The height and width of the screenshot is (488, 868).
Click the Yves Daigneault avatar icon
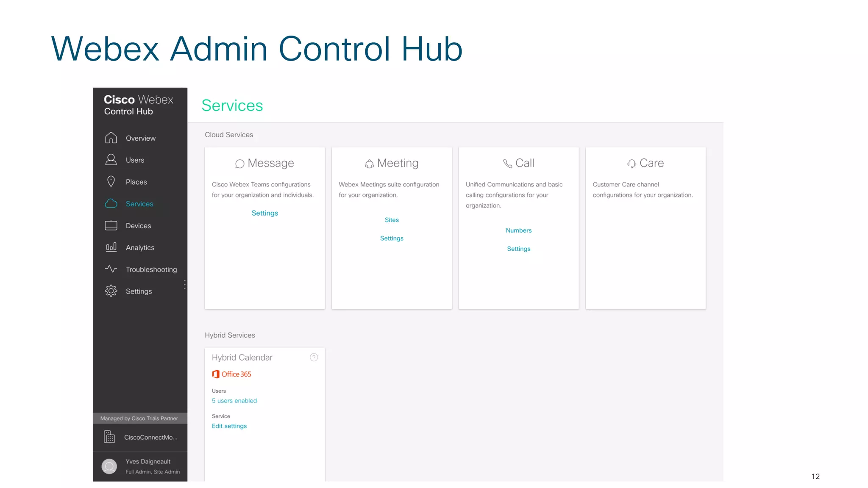pyautogui.click(x=109, y=466)
